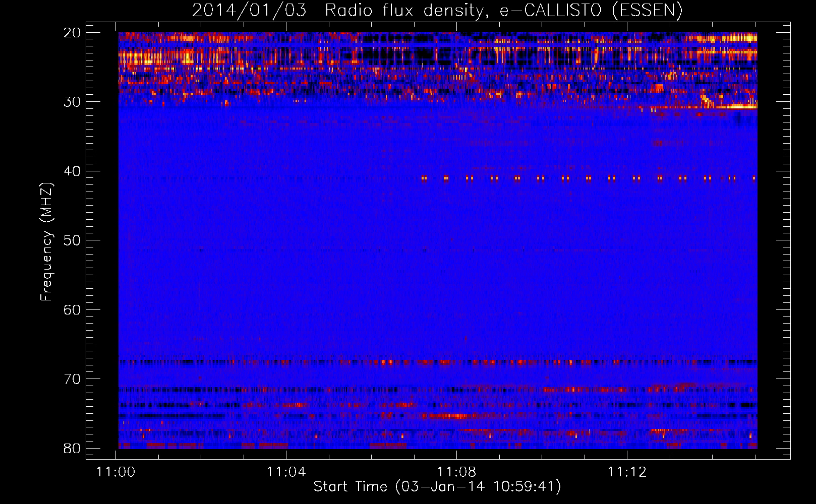The width and height of the screenshot is (816, 504).
Task: Click the 11:08 time tick label
Action: [456, 472]
